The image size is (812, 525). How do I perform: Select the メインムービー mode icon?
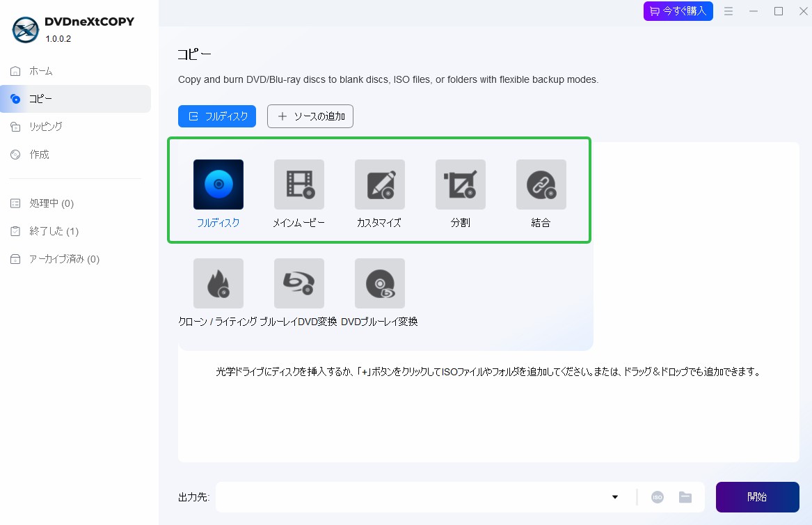tap(298, 185)
